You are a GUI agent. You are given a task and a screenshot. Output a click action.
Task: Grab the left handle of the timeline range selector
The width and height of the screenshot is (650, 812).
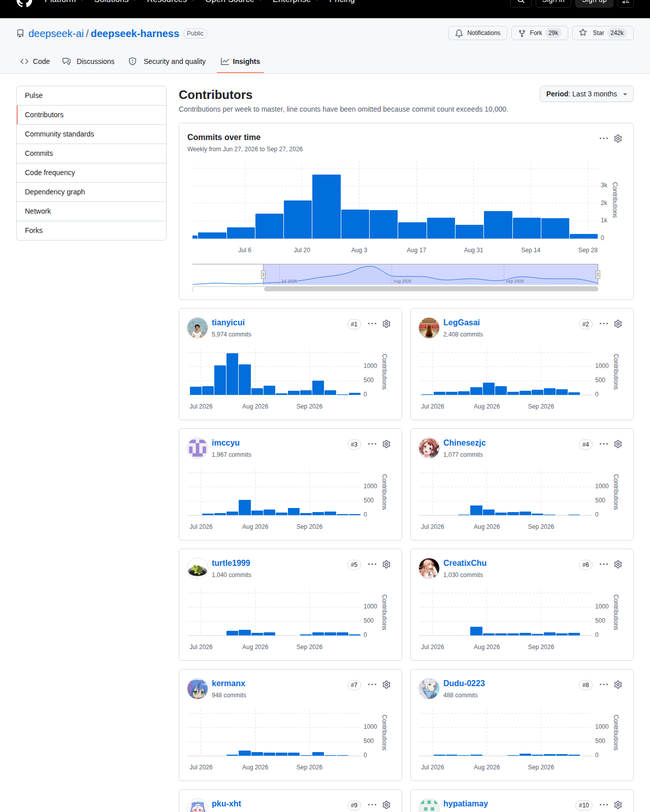pos(263,275)
